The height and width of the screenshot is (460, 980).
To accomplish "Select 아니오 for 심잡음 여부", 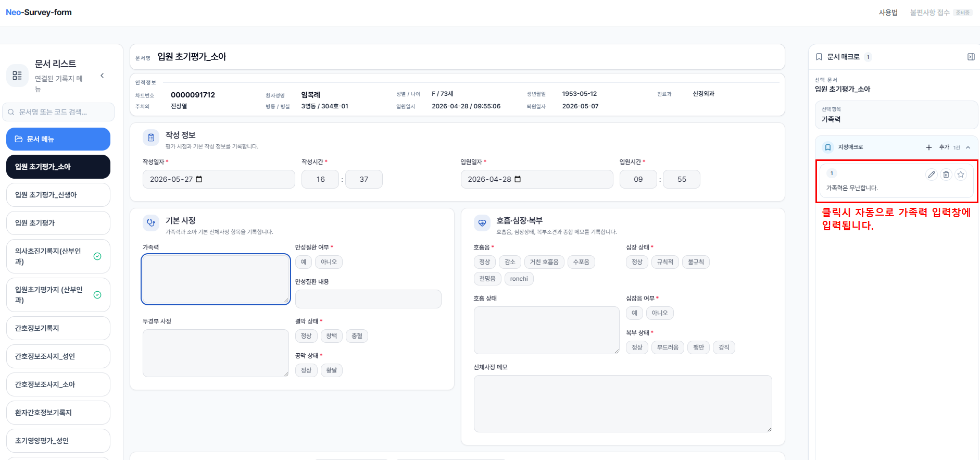I will tap(660, 313).
